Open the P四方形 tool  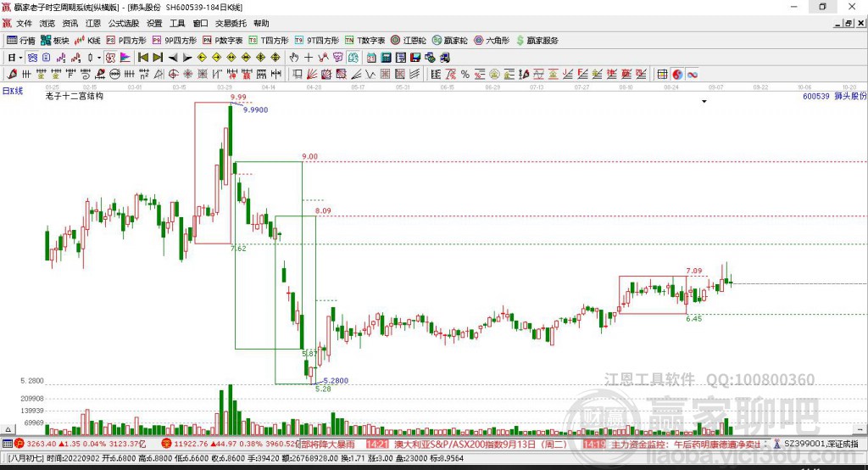click(x=126, y=41)
